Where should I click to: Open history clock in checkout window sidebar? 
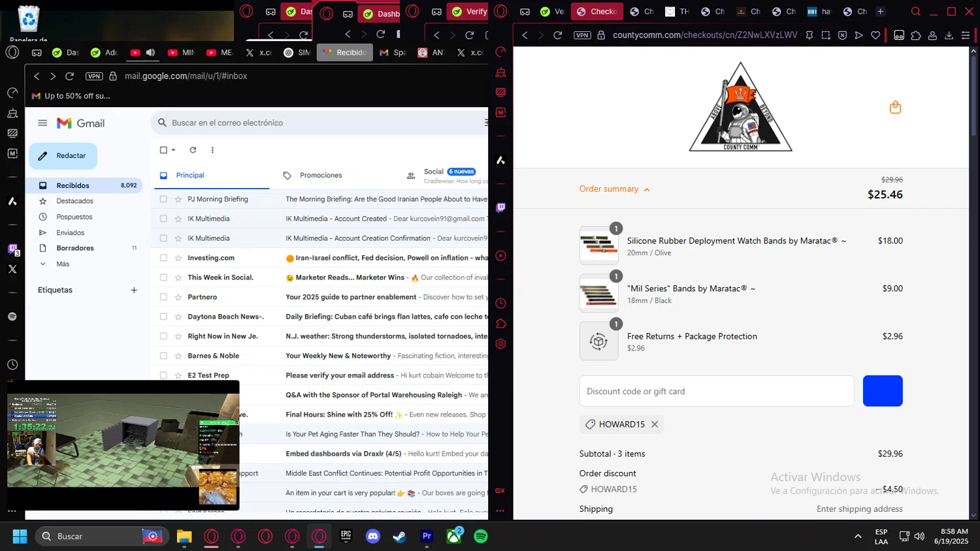[x=500, y=304]
